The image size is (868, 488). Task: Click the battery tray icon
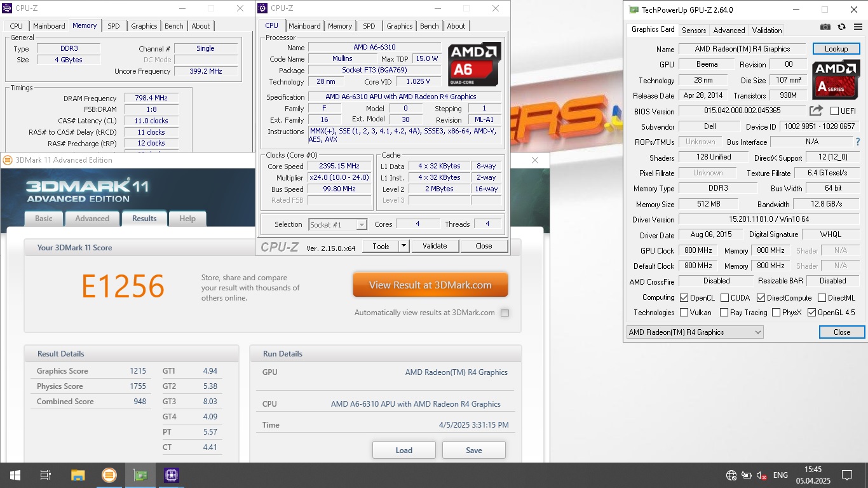pyautogui.click(x=747, y=475)
